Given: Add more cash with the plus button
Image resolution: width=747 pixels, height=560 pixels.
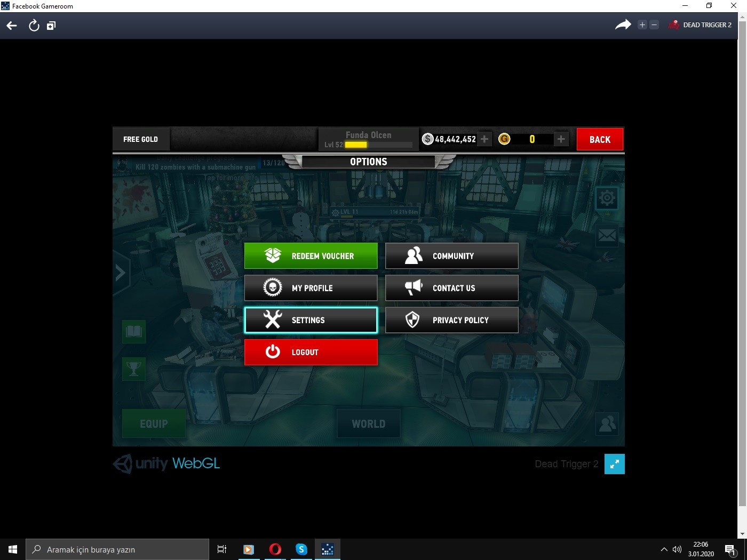Looking at the screenshot, I should pyautogui.click(x=484, y=139).
